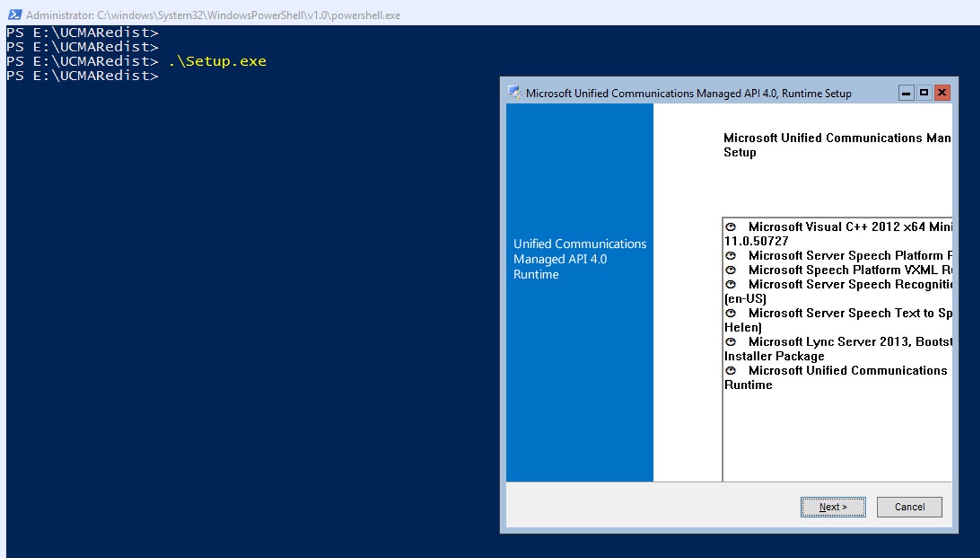
Task: Close the Runtime Setup dialog
Action: pyautogui.click(x=942, y=93)
